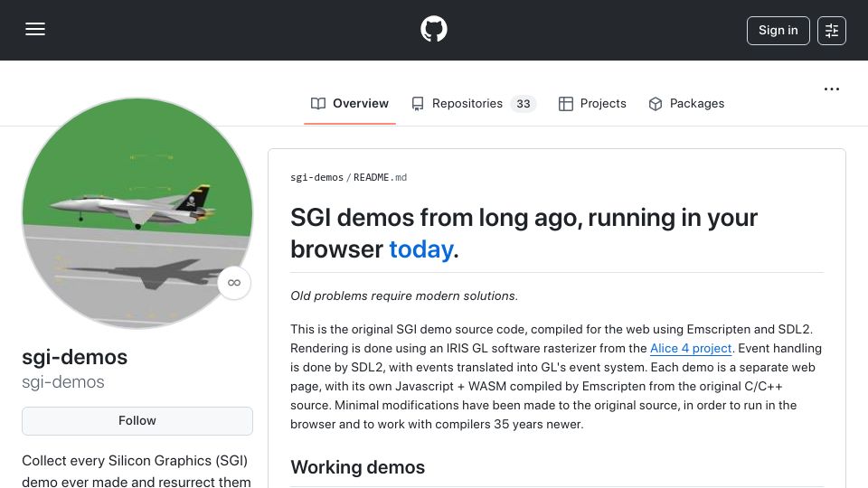Click the sgi-demos profile name heading
Image resolution: width=868 pixels, height=488 pixels.
[x=75, y=358]
